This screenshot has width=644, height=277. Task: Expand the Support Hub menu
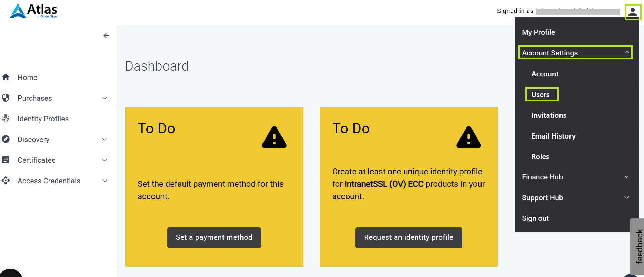[626, 198]
